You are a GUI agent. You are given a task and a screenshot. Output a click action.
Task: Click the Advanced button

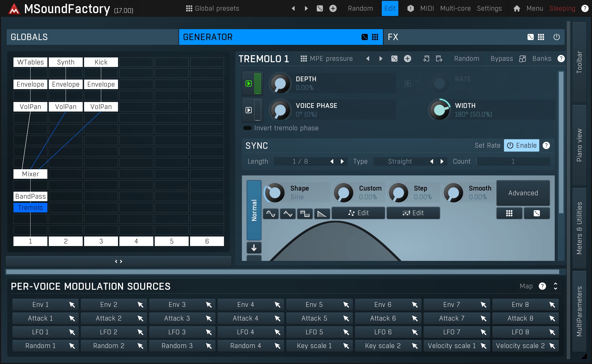523,193
